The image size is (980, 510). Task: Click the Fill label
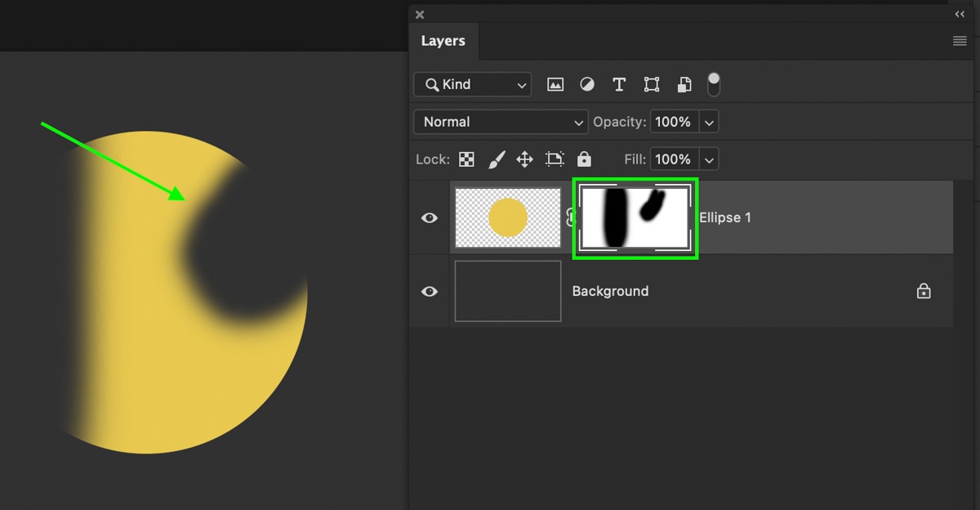point(635,159)
